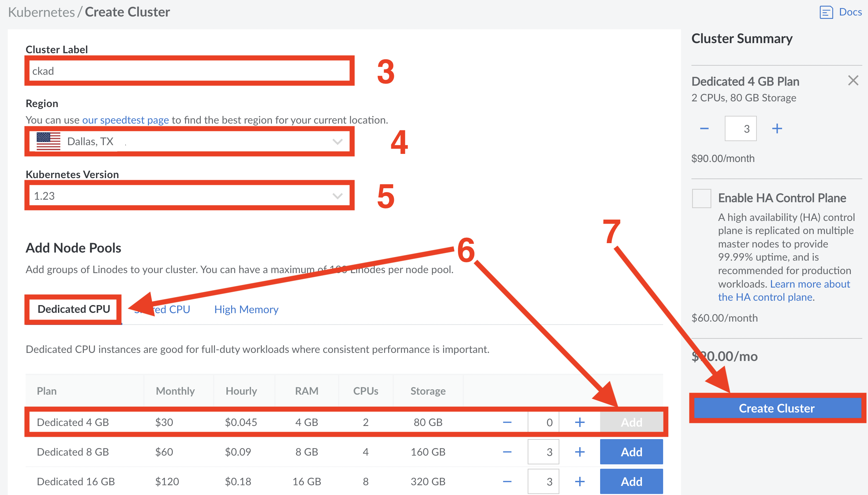Expand the Kubernetes Version dropdown
The image size is (868, 495).
189,196
